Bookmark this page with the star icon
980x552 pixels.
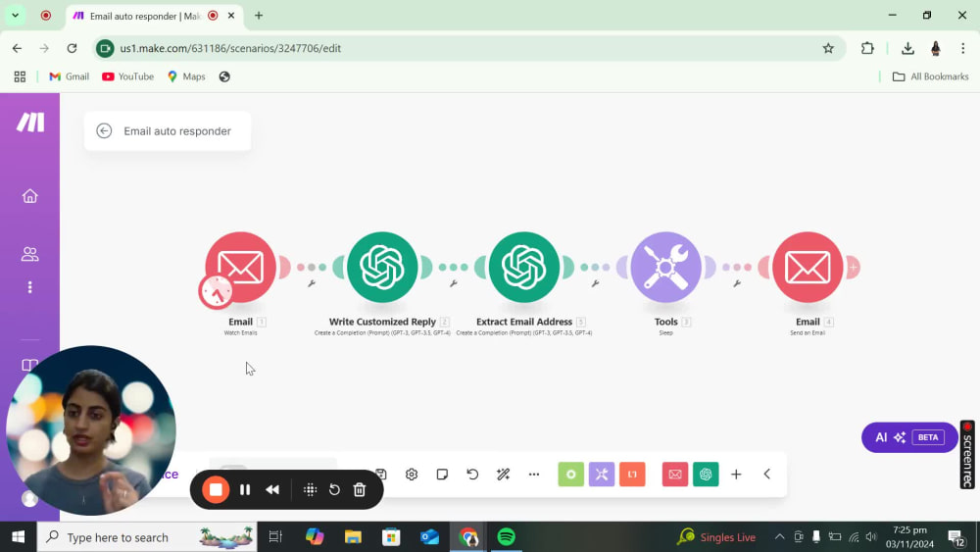point(828,48)
